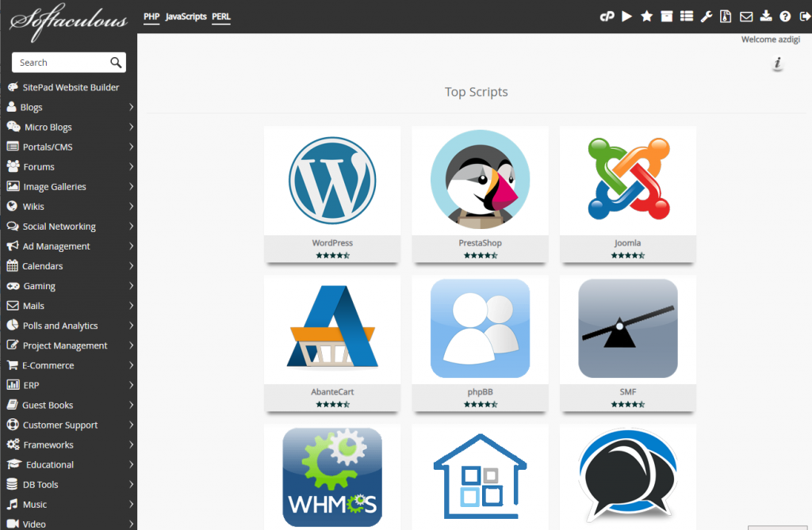The height and width of the screenshot is (530, 812).
Task: Open SMF logo thumbnail
Action: tap(628, 330)
